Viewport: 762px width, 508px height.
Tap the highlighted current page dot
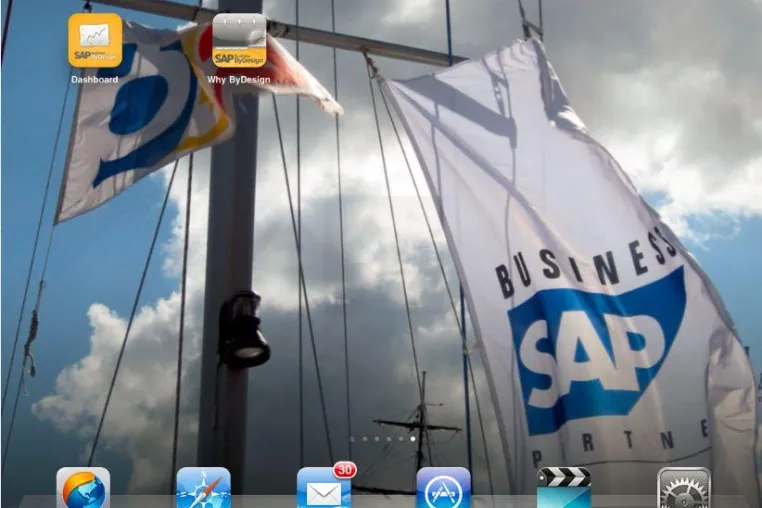(x=413, y=439)
